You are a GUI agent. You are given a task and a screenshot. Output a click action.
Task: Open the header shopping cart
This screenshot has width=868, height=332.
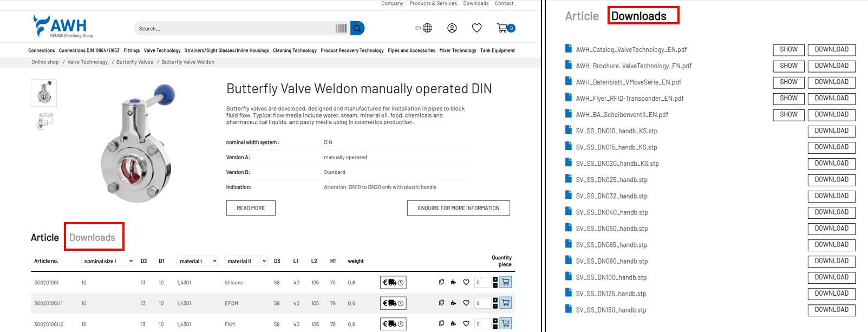pyautogui.click(x=503, y=28)
